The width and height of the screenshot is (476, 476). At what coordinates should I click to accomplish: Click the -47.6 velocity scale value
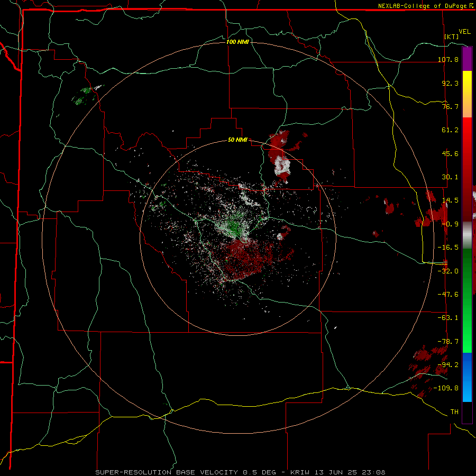click(448, 295)
